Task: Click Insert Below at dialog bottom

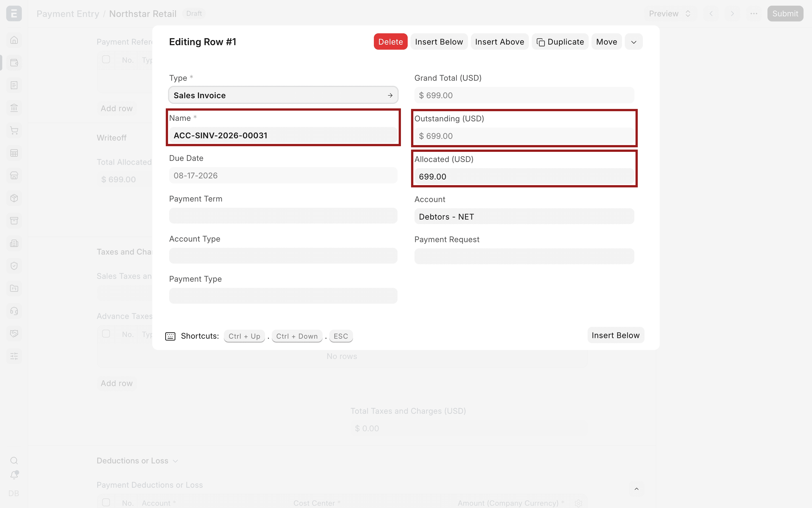Action: [x=615, y=335]
